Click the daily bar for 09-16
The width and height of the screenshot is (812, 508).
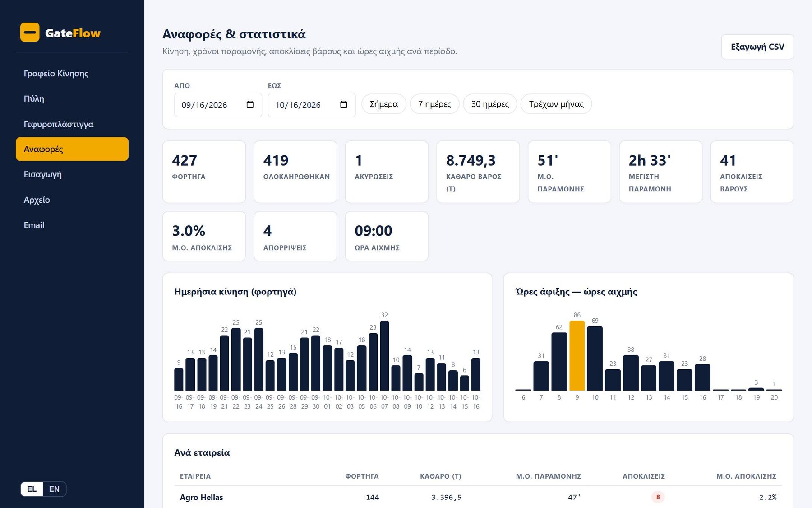[x=179, y=379]
